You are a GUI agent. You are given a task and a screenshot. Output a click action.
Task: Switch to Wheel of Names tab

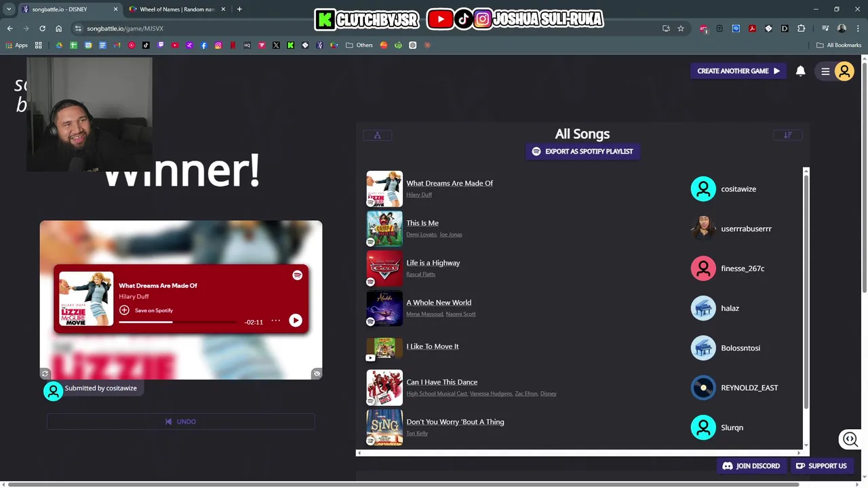(176, 9)
